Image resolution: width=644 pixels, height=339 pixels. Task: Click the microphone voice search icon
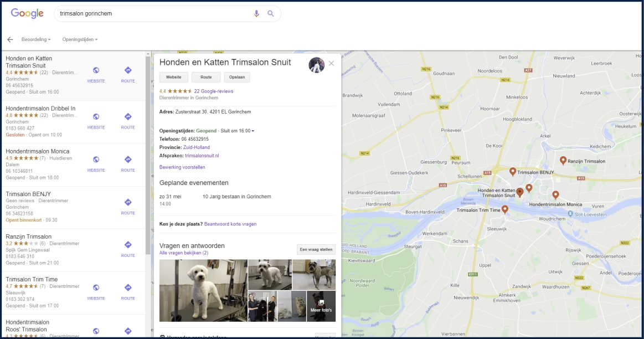tap(256, 14)
